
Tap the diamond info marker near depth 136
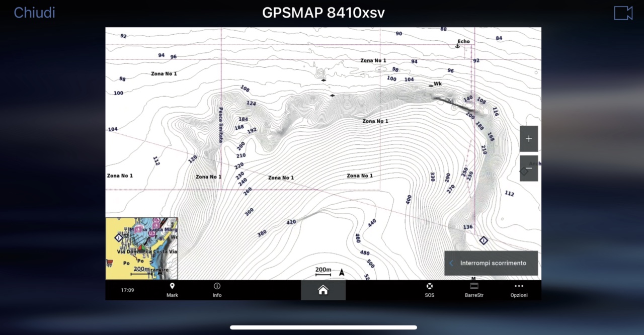click(x=483, y=240)
